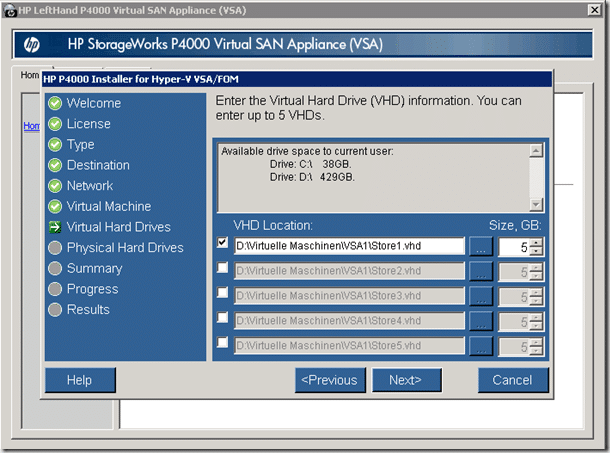Screen dimensions: 610x453
Task: Click the gray circle beside Physical Hard Drives
Action: (x=55, y=248)
